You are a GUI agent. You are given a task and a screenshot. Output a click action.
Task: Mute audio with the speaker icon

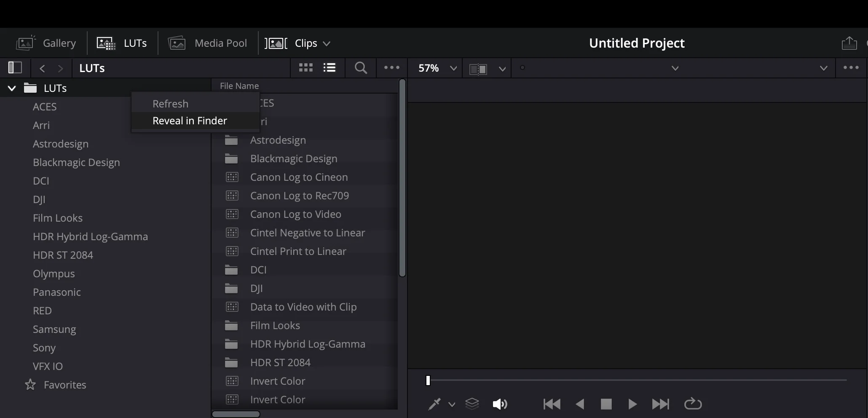500,404
